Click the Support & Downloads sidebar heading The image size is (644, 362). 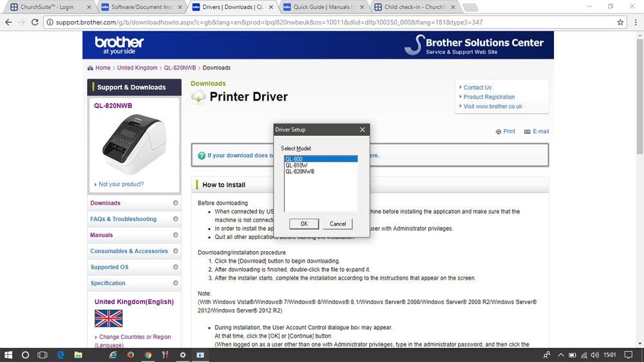135,87
